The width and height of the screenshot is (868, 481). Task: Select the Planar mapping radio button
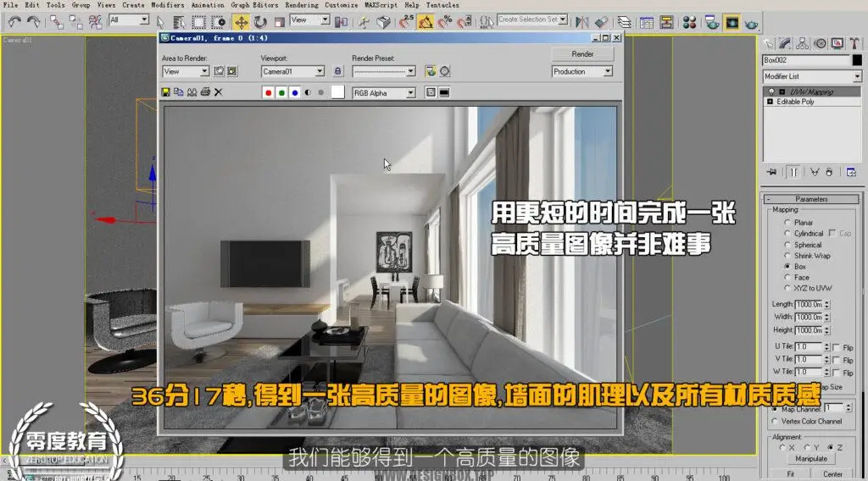pos(787,223)
